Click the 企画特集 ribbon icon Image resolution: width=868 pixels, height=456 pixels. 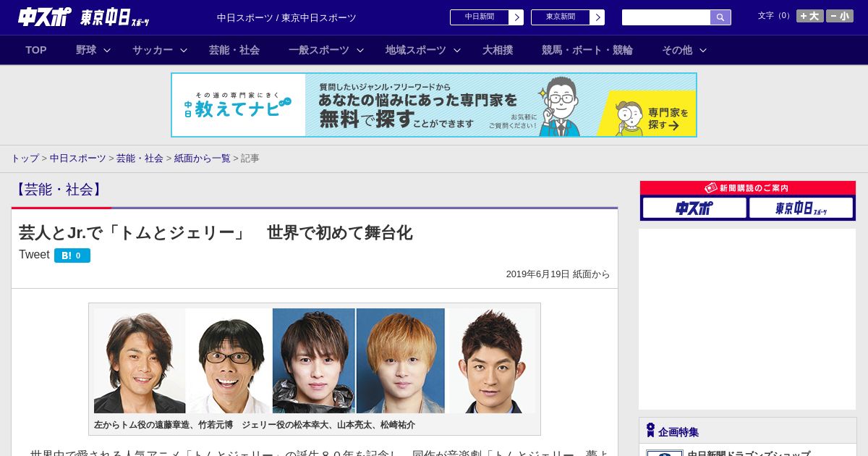[650, 431]
